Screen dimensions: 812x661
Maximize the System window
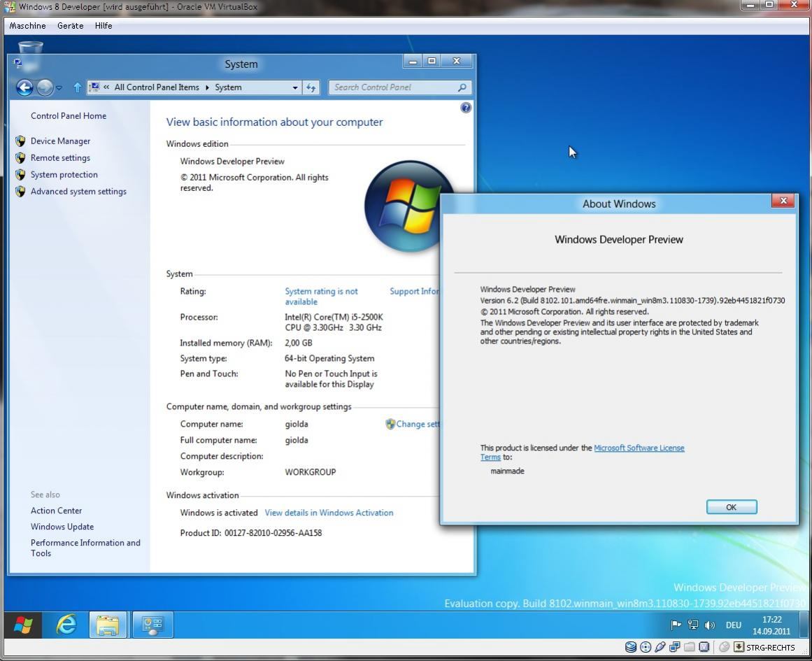[x=432, y=61]
